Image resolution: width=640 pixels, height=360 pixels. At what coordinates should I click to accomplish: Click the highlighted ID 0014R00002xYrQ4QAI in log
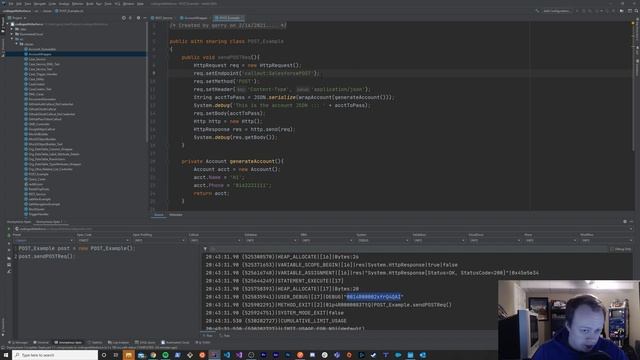pyautogui.click(x=374, y=297)
